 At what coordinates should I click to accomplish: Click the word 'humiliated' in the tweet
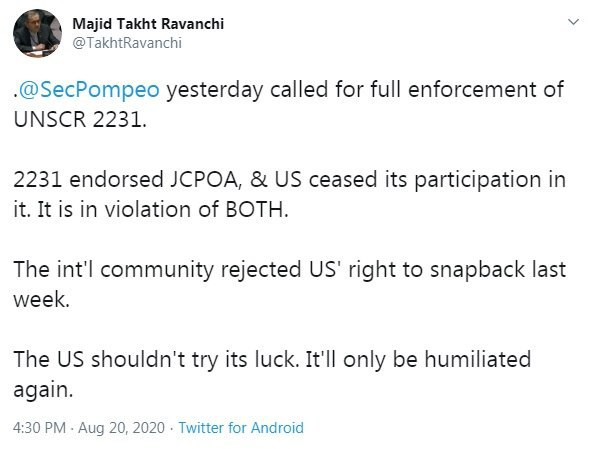point(477,359)
